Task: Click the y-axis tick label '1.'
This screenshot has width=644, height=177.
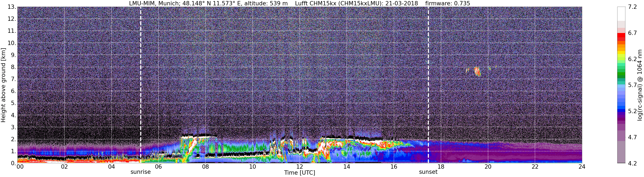Action: pyautogui.click(x=13, y=151)
